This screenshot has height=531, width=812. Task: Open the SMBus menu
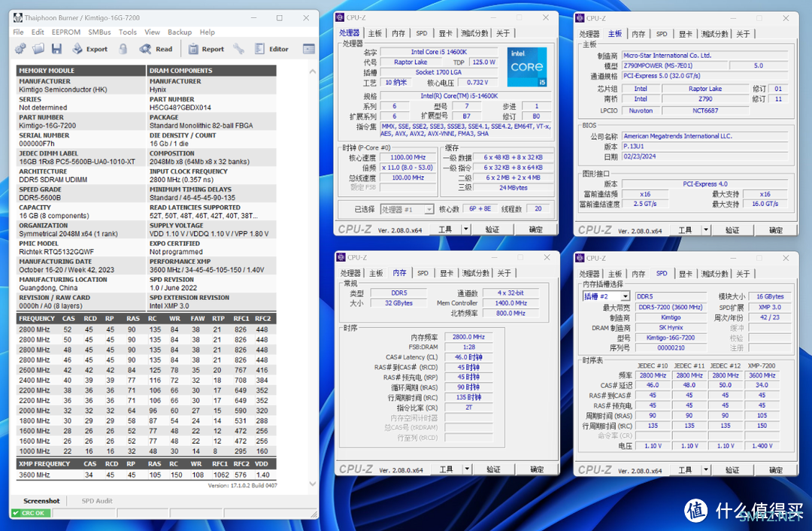click(x=99, y=32)
